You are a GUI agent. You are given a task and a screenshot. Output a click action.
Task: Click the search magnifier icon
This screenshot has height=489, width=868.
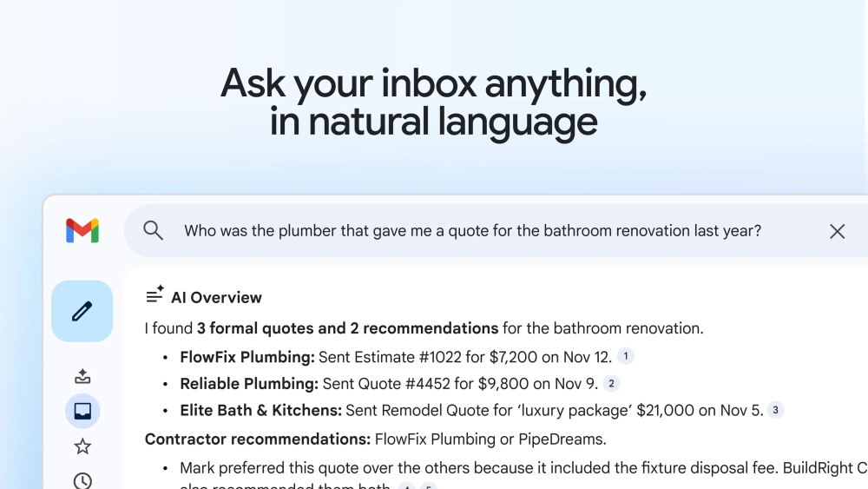point(154,230)
